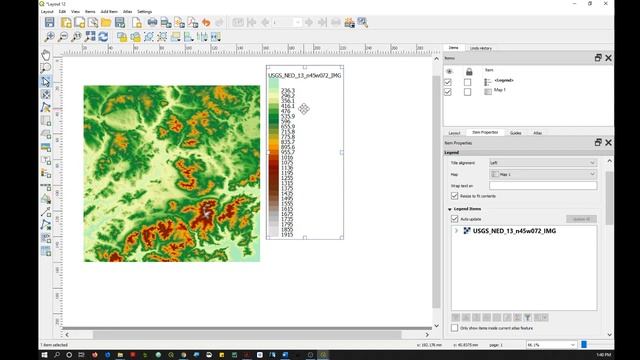Click the Export as Image icon
The height and width of the screenshot is (360, 640).
point(166,22)
